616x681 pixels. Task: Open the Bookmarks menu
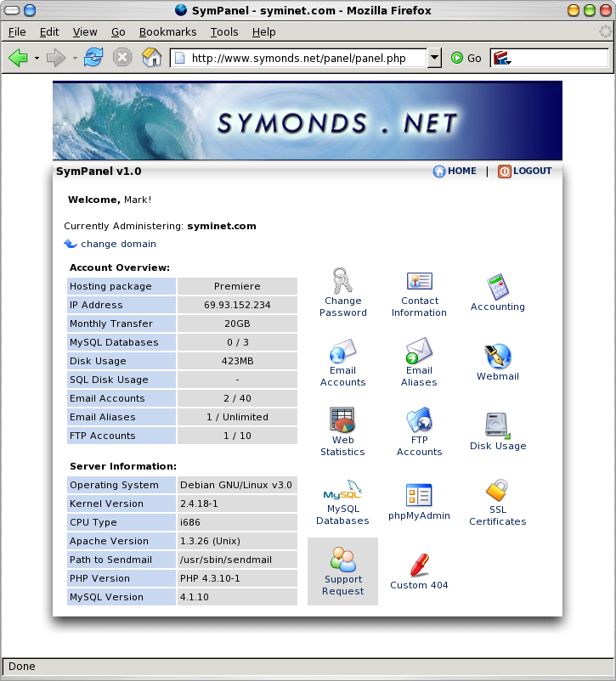167,32
